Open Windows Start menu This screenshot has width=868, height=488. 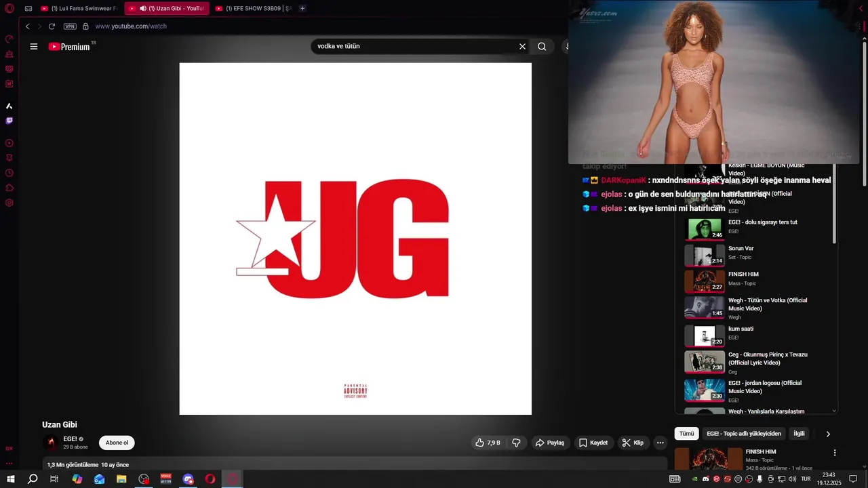pyautogui.click(x=11, y=479)
